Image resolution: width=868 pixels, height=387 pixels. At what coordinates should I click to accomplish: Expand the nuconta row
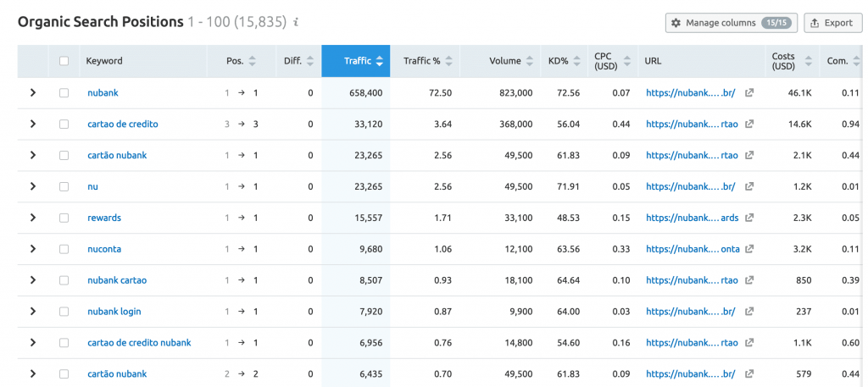(33, 249)
